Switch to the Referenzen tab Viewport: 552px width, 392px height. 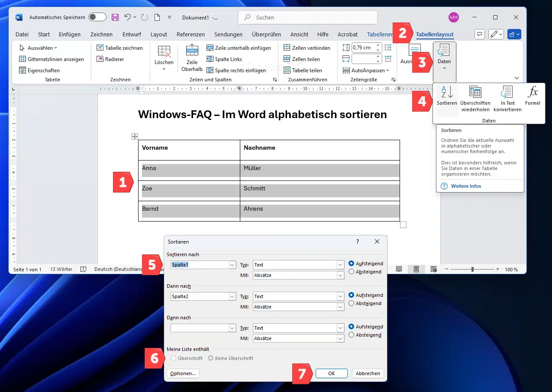coord(190,34)
